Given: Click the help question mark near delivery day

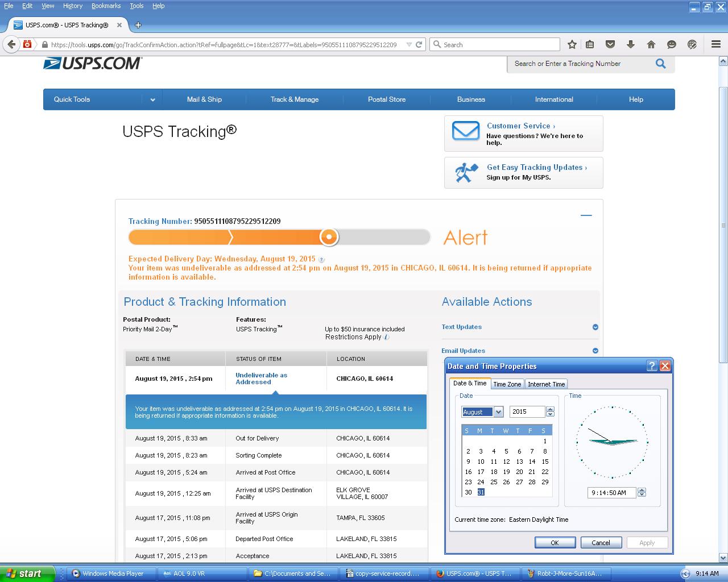Looking at the screenshot, I should click(x=321, y=259).
